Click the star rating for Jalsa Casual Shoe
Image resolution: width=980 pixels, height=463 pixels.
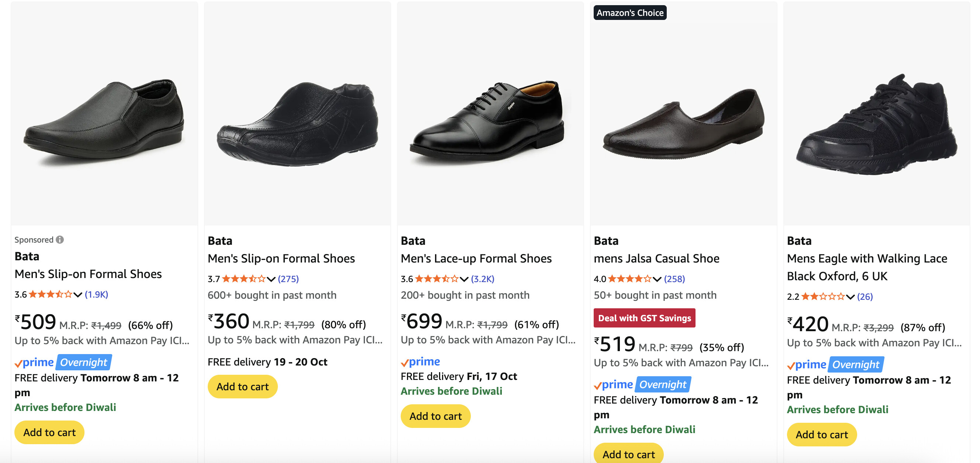[629, 279]
